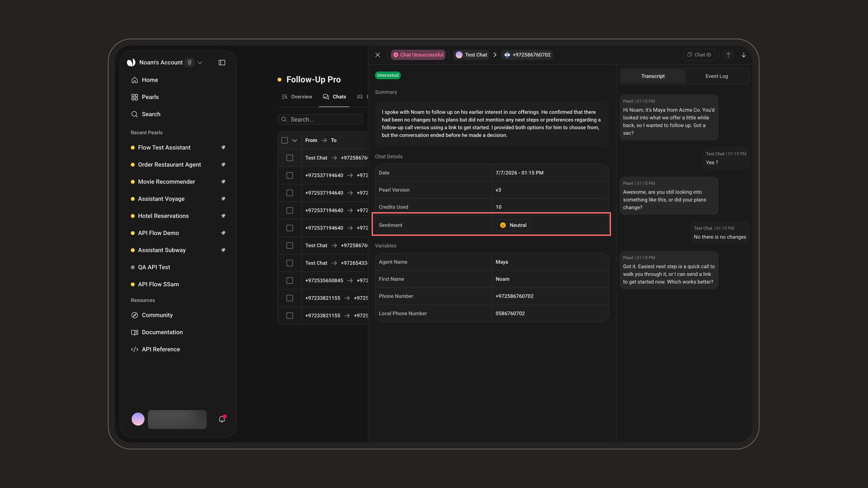Click the account badge icon beside Noam's Account

pos(190,63)
